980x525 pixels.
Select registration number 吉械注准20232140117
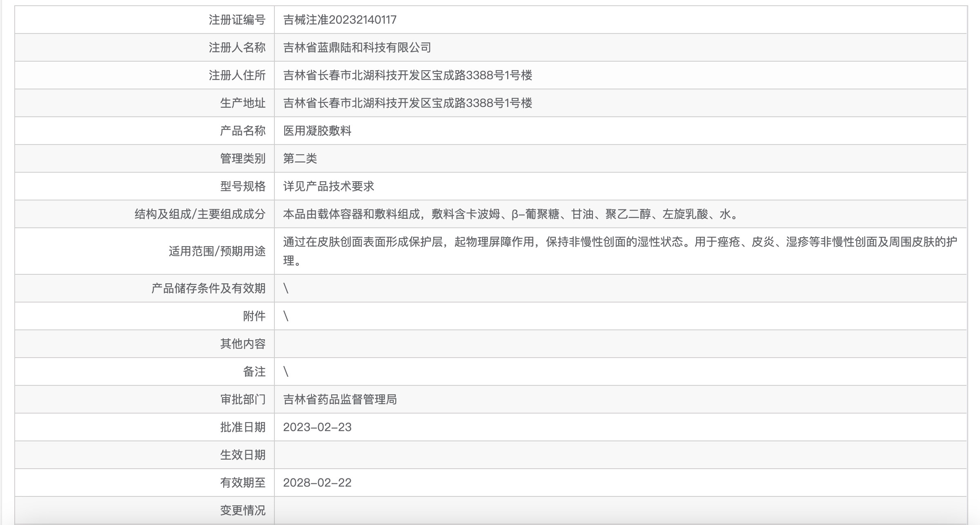click(x=340, y=20)
